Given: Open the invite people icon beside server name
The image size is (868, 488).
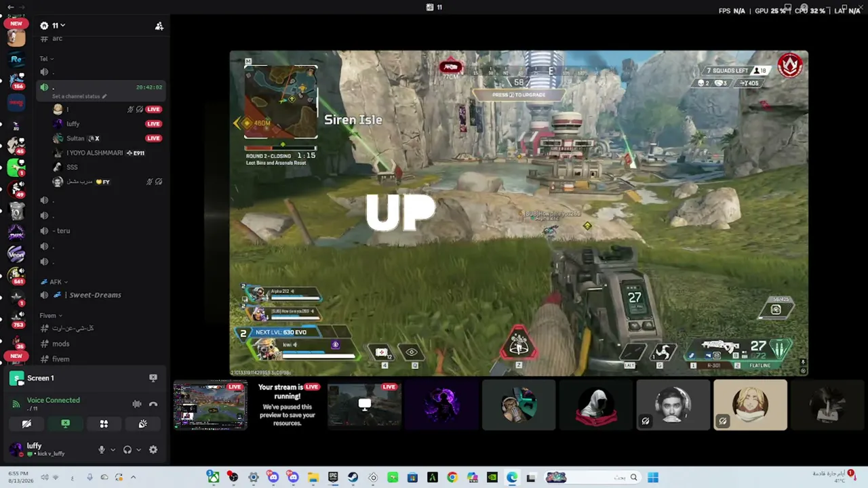Looking at the screenshot, I should 159,26.
